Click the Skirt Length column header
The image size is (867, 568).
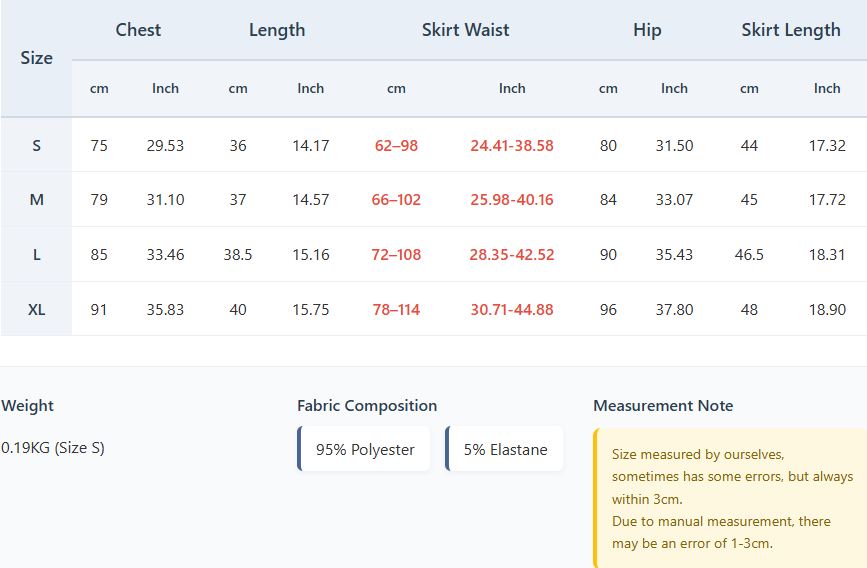click(790, 30)
